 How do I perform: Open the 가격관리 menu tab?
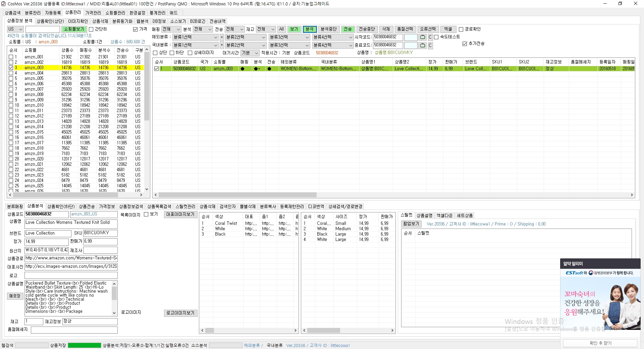pyautogui.click(x=93, y=13)
